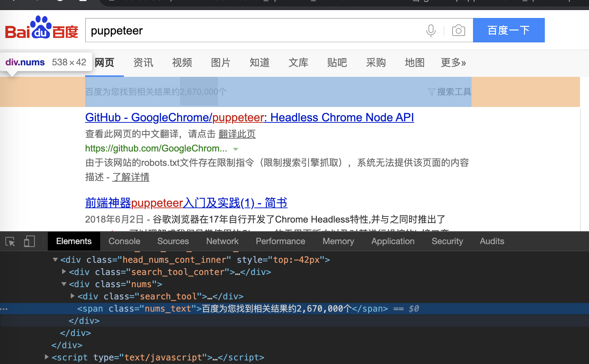Open the 前端神器puppeteer入门及实践 result

coord(186,203)
